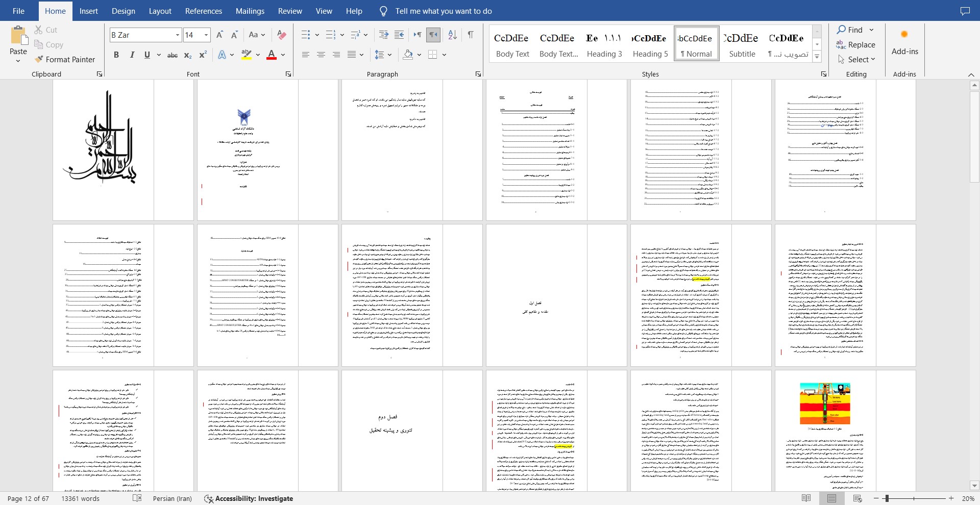Click the Copy icon
Image resolution: width=980 pixels, height=505 pixels.
[38, 45]
